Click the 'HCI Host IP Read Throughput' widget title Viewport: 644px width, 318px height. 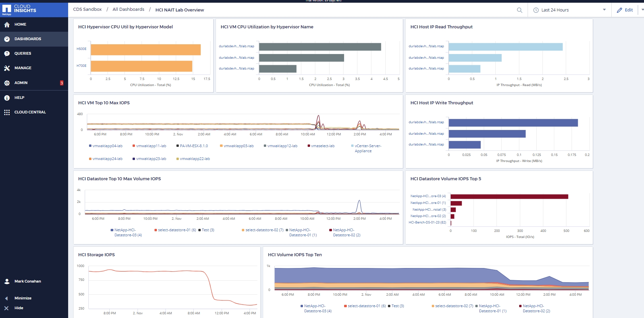441,27
